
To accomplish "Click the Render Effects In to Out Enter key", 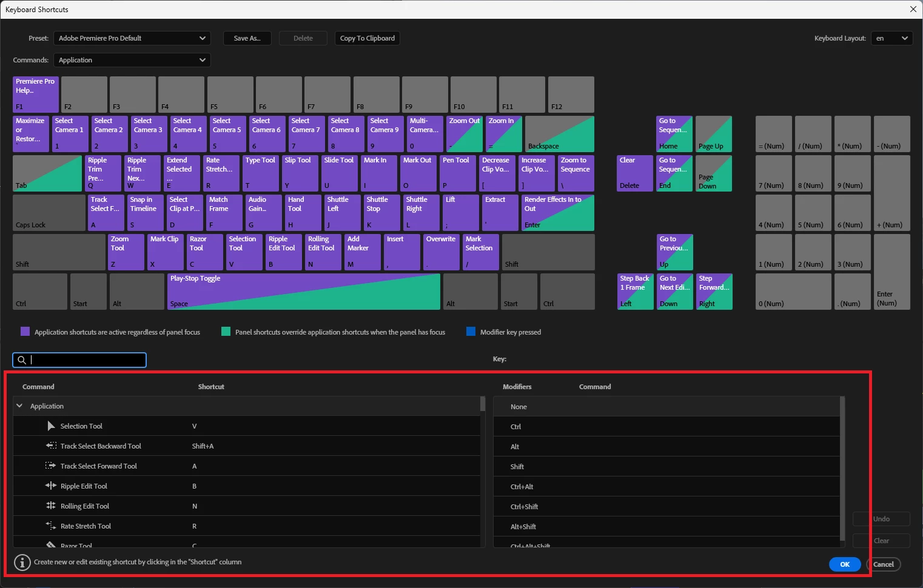I will tap(558, 213).
